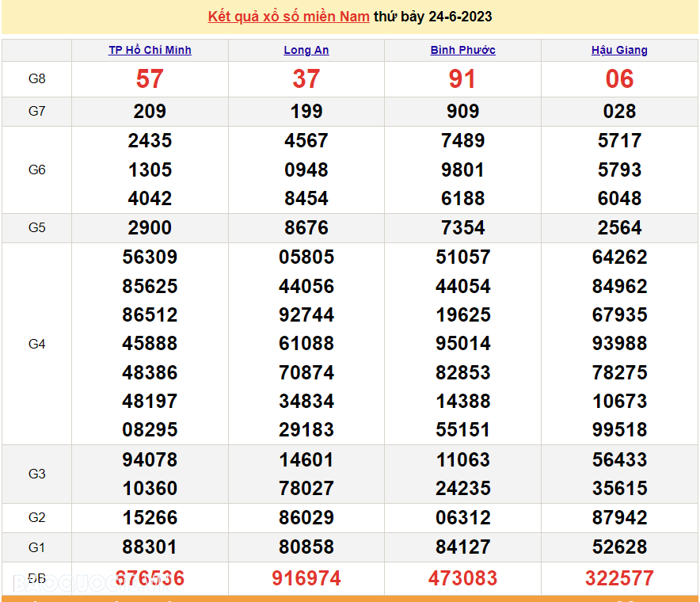Image resolution: width=700 pixels, height=602 pixels.
Task: Click the red G8 number 57
Action: pos(150,78)
